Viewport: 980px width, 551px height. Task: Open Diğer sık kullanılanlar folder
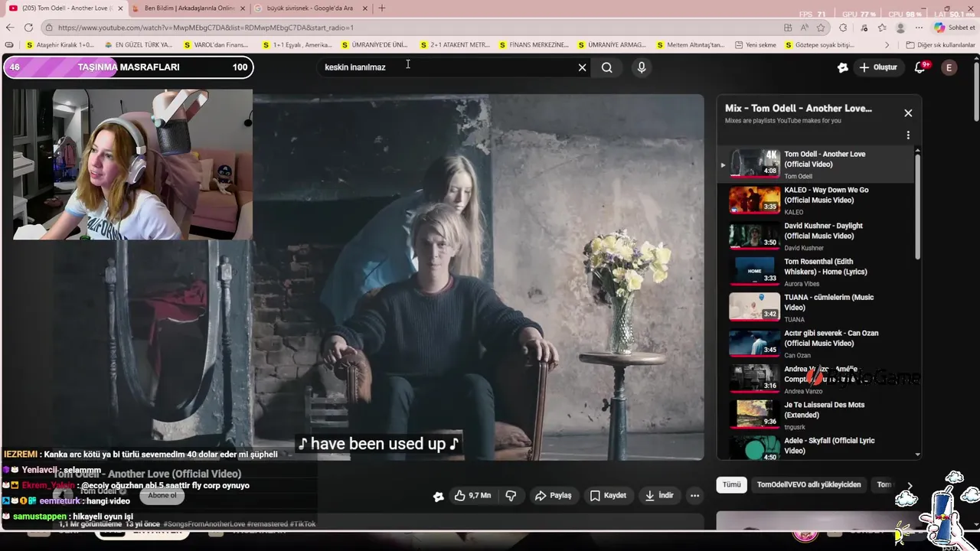[x=939, y=45]
